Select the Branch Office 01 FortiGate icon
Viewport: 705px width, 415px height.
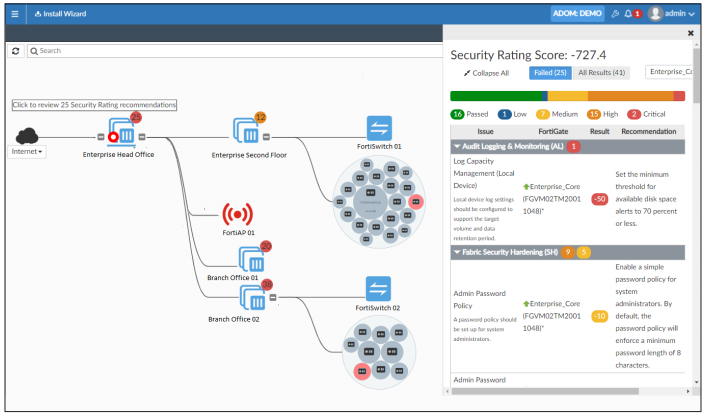[252, 259]
